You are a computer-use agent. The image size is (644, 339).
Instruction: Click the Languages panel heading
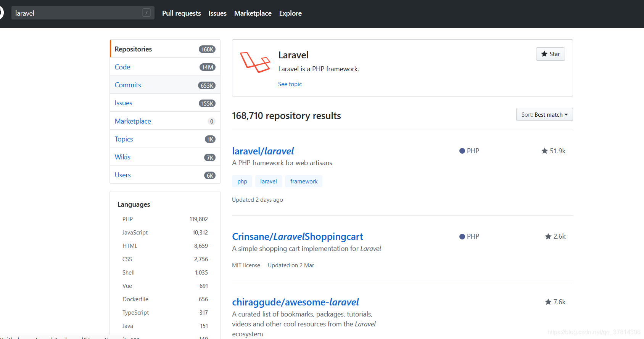(x=134, y=204)
